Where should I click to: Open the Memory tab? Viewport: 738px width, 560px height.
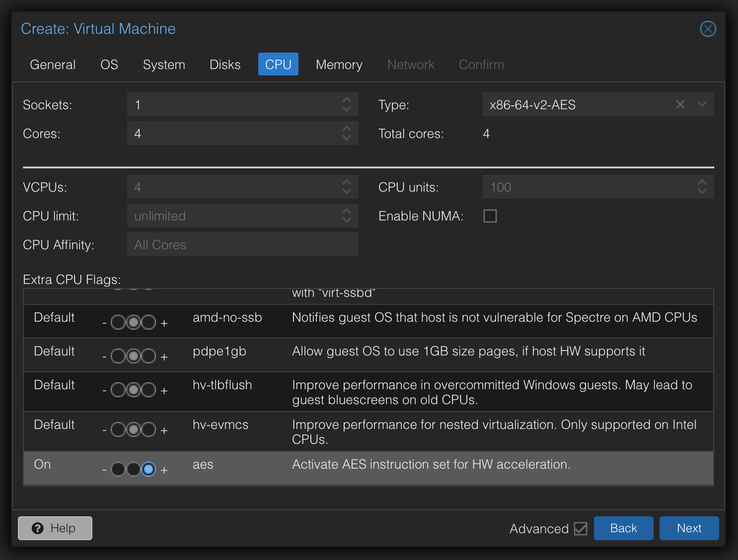click(x=339, y=65)
